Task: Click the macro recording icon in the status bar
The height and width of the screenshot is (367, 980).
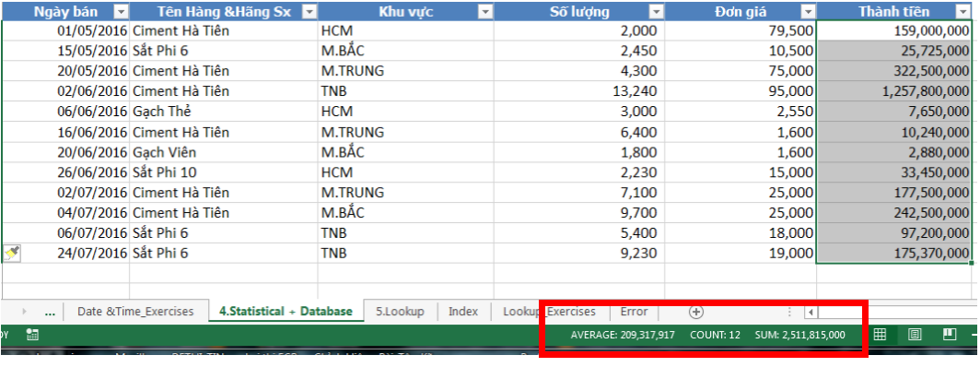Action: tap(32, 335)
